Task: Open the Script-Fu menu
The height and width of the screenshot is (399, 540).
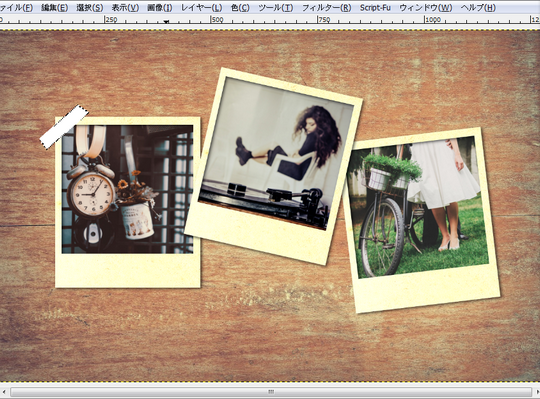Action: pyautogui.click(x=375, y=8)
